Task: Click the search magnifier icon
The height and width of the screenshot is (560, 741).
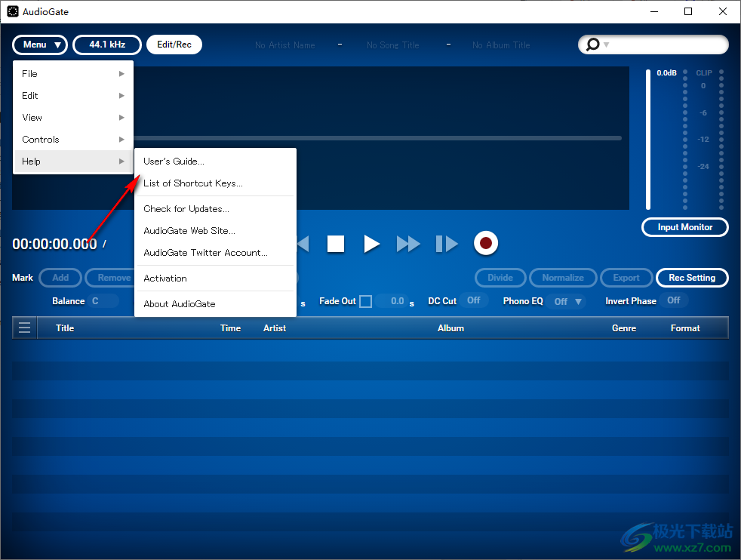Action: click(x=593, y=45)
